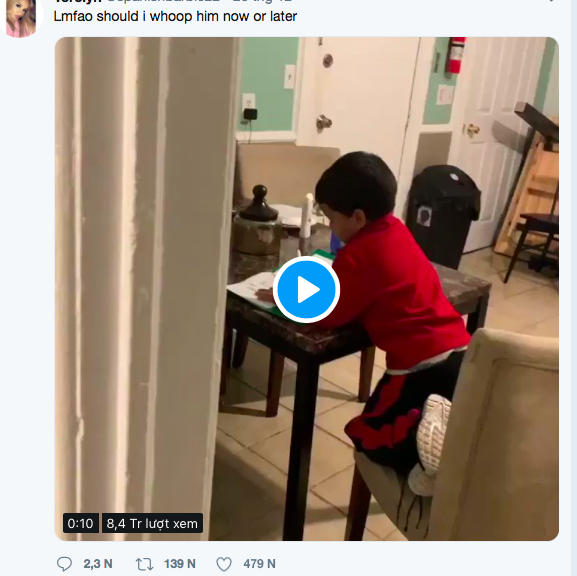Open the author's profile avatar
Viewport: 577px width, 576px height.
21,17
